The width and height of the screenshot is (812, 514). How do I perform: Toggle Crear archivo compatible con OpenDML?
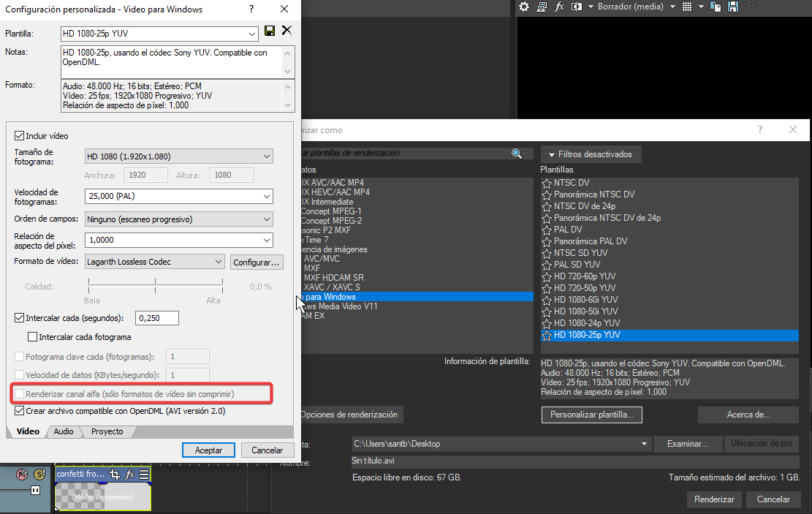(19, 411)
